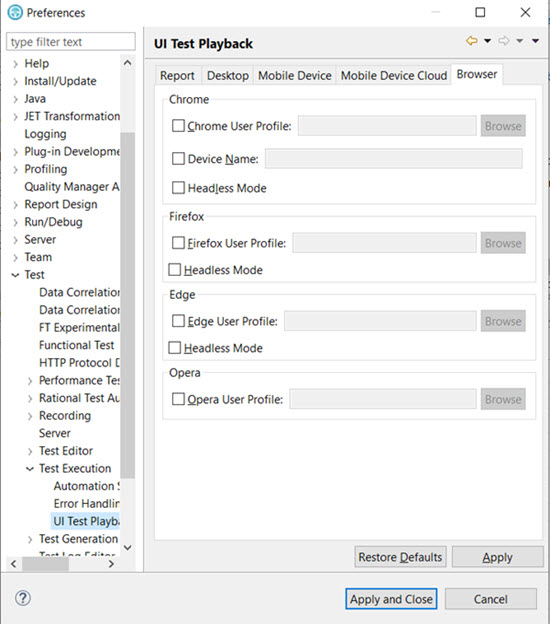Click Browse for Chrome User Profile
Viewport: 550px width, 624px height.
(503, 126)
